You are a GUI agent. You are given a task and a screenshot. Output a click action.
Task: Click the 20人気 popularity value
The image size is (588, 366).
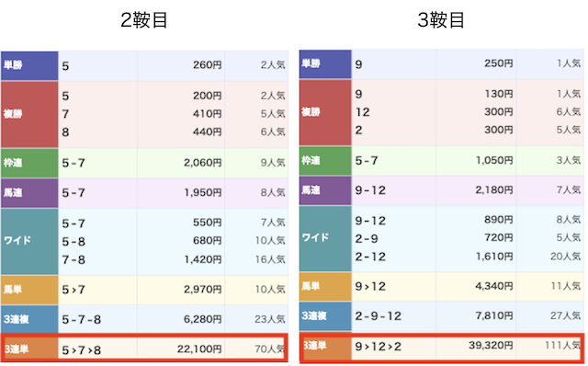[565, 257]
